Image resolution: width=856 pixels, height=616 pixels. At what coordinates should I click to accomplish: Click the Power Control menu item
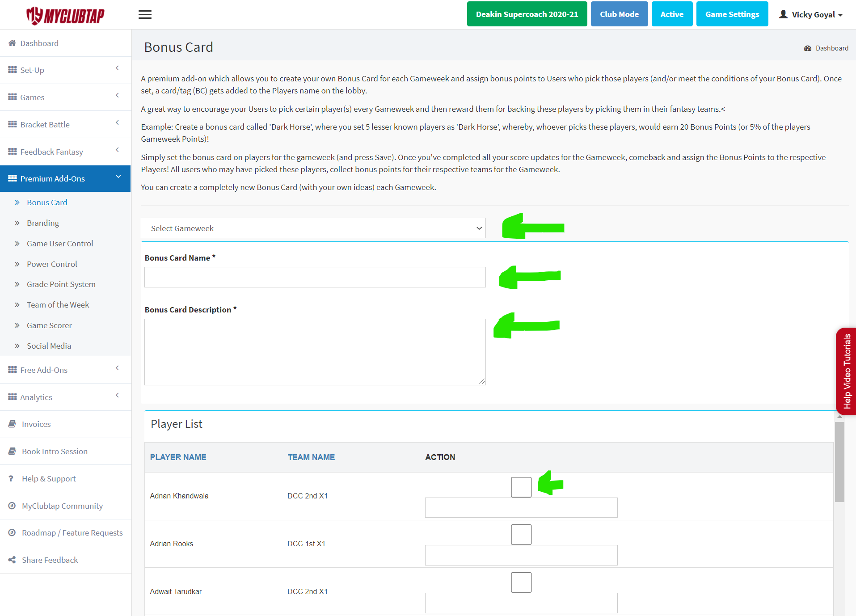click(52, 264)
